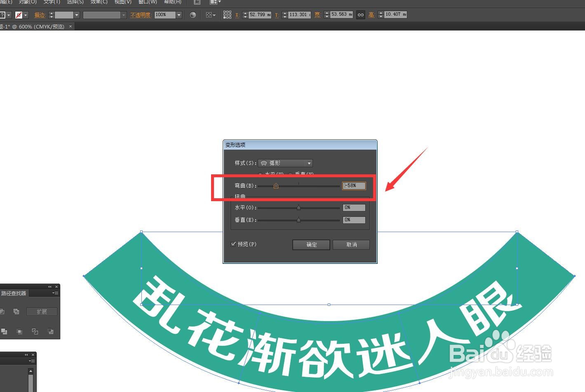Click the height value field 10.407
The height and width of the screenshot is (392, 585).
[395, 15]
